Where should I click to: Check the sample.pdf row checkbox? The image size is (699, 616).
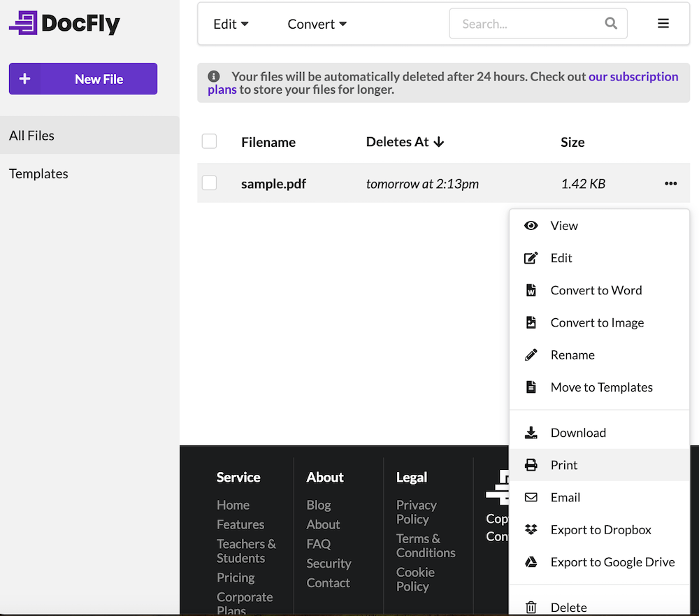click(x=209, y=183)
